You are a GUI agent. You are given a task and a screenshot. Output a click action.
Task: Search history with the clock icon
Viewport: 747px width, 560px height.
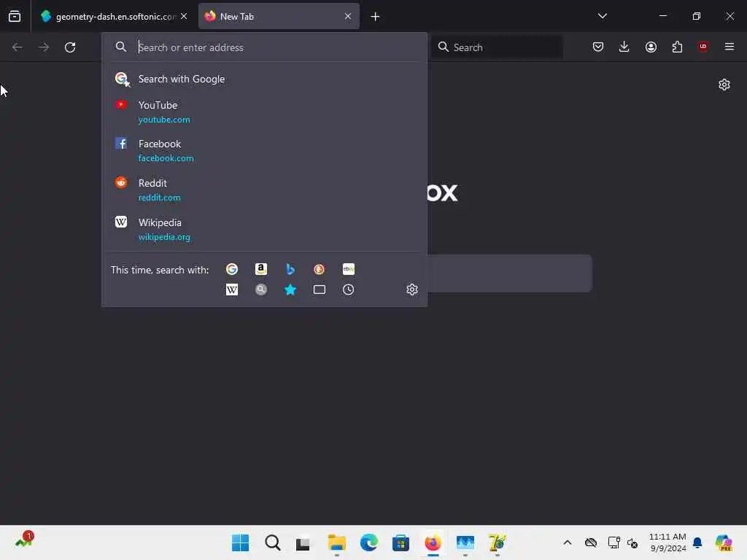coord(348,289)
